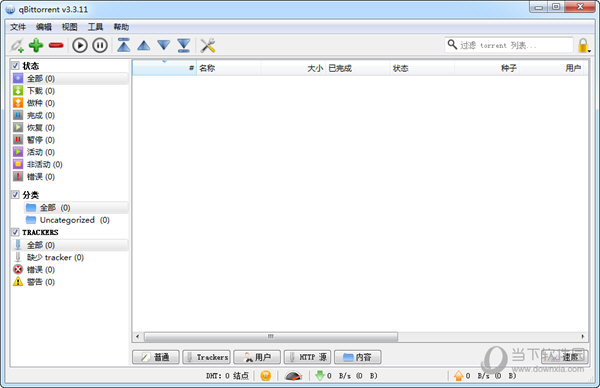Click the horizontal scrollbar right arrow
This screenshot has height=388, width=600.
pyautogui.click(x=582, y=337)
